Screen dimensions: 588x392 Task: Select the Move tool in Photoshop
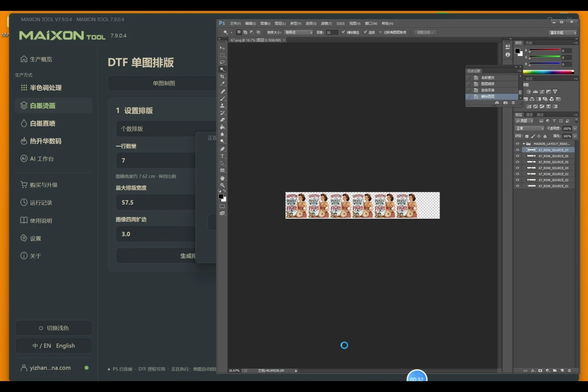tap(222, 48)
